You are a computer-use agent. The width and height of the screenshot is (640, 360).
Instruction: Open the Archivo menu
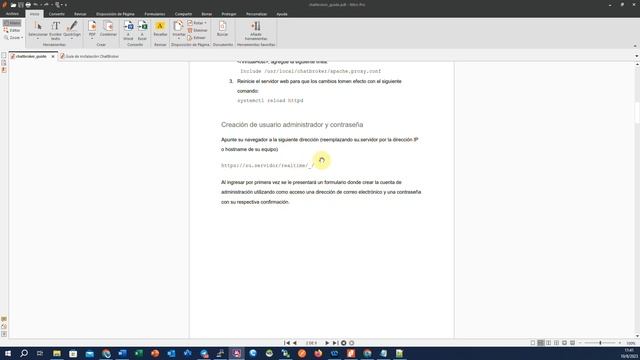12,13
